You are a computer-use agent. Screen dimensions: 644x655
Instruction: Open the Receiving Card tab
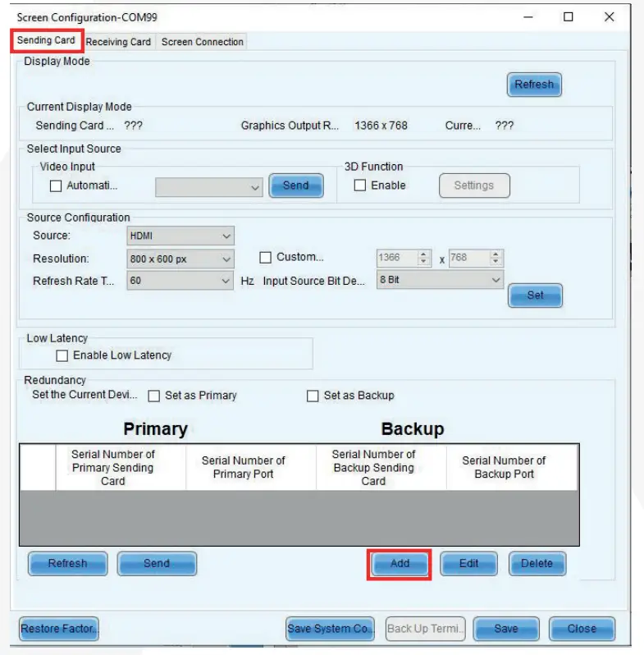click(118, 42)
